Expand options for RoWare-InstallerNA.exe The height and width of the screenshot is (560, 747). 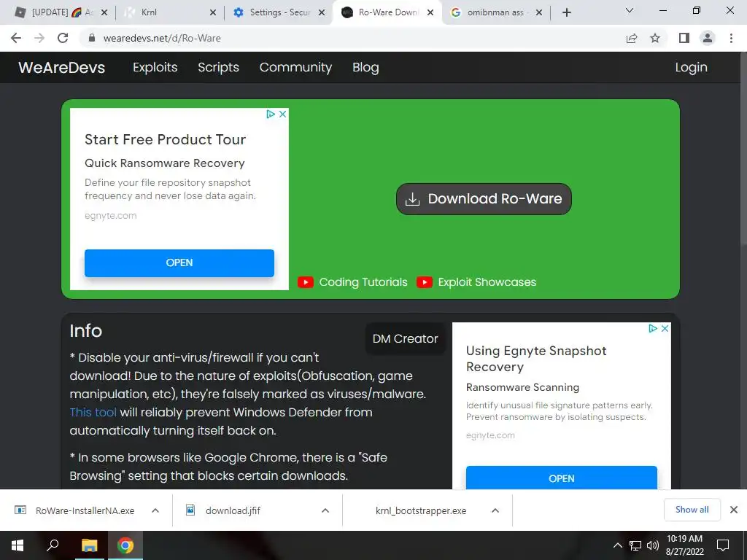click(x=155, y=510)
